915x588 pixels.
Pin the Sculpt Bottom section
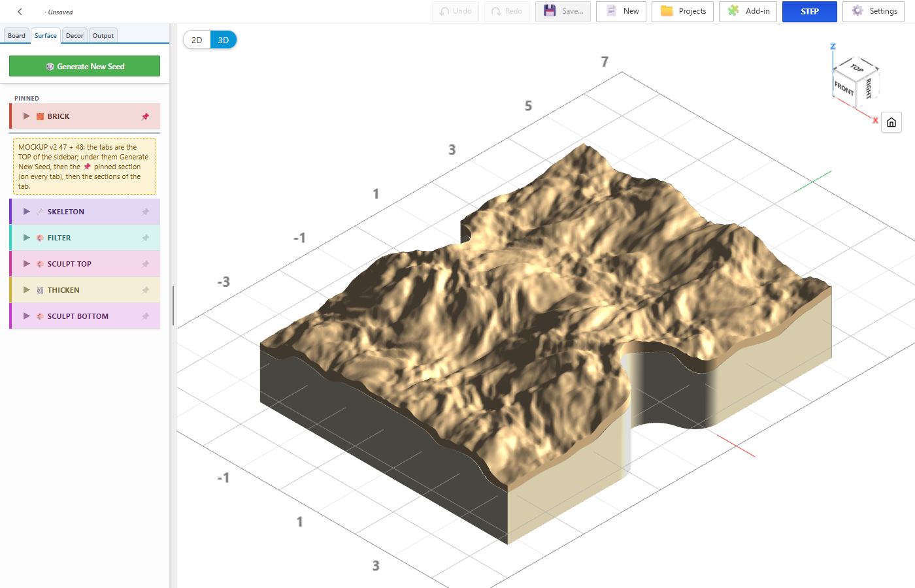click(x=145, y=316)
